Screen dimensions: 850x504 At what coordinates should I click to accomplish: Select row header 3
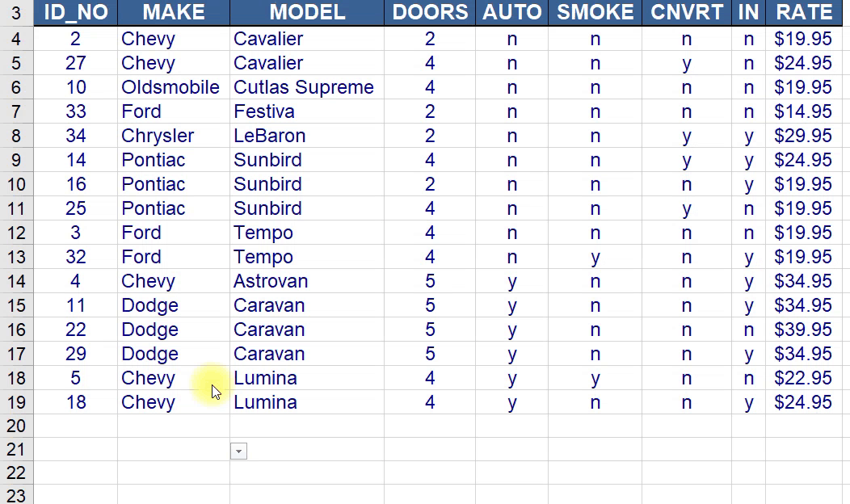[x=16, y=12]
